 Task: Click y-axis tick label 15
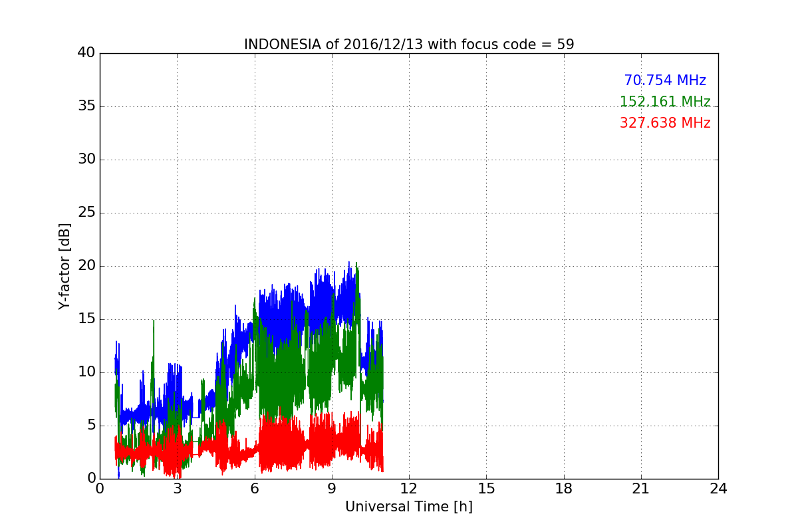coord(86,319)
